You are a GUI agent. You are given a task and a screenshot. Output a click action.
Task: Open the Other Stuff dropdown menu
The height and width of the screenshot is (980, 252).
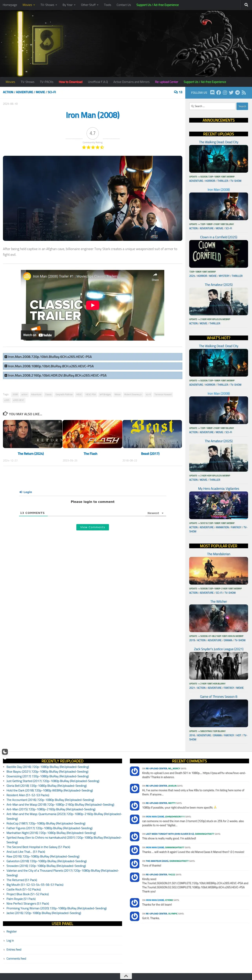click(90, 5)
